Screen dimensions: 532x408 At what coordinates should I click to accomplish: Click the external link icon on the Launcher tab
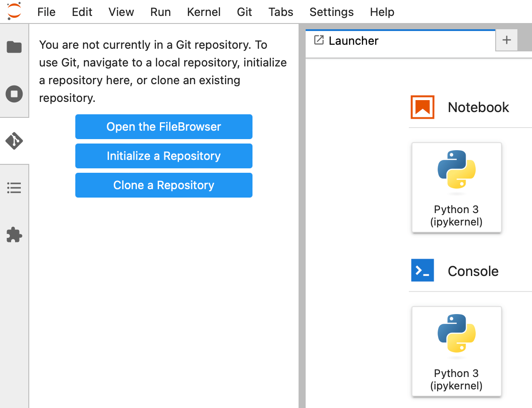318,40
